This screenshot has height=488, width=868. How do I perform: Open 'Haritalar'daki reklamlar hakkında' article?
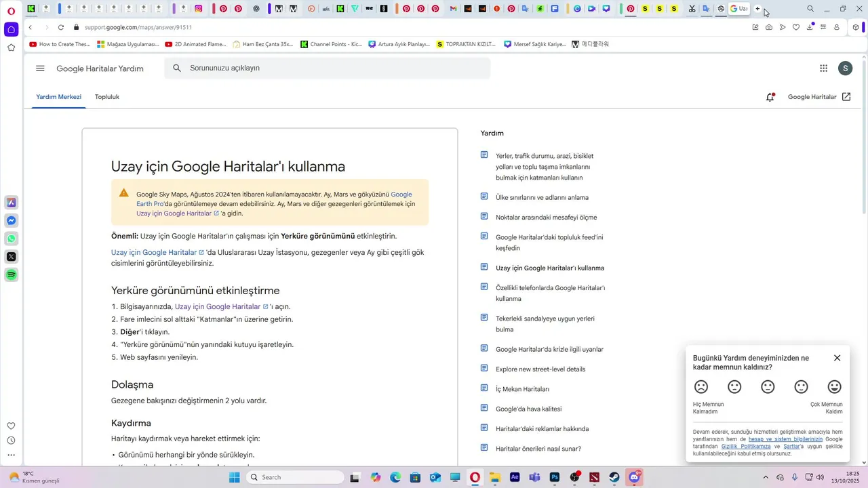point(542,429)
